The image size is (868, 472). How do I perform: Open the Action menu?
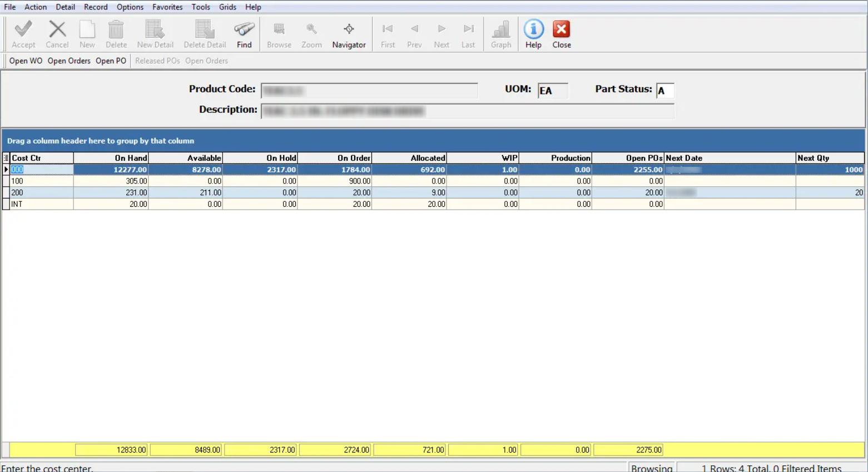[36, 7]
